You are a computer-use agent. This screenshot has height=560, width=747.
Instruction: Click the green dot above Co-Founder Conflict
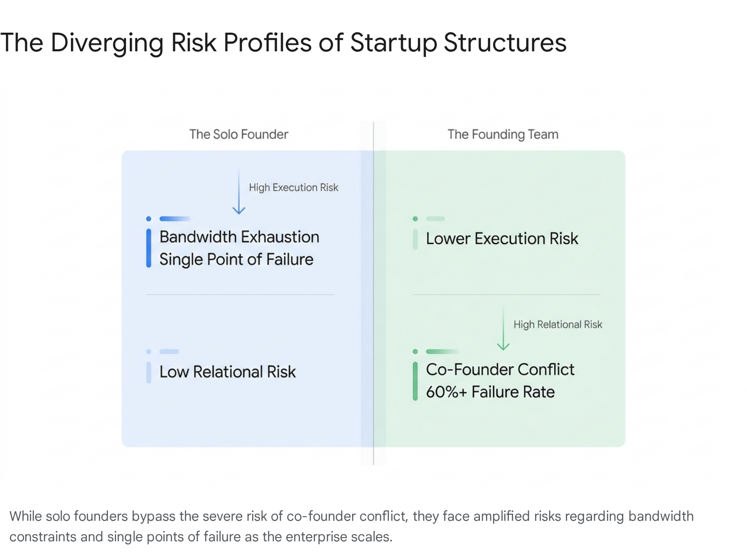tap(415, 351)
